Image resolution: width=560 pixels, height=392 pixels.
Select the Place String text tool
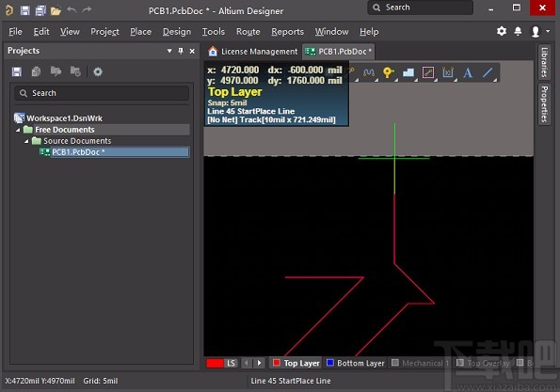pos(468,72)
